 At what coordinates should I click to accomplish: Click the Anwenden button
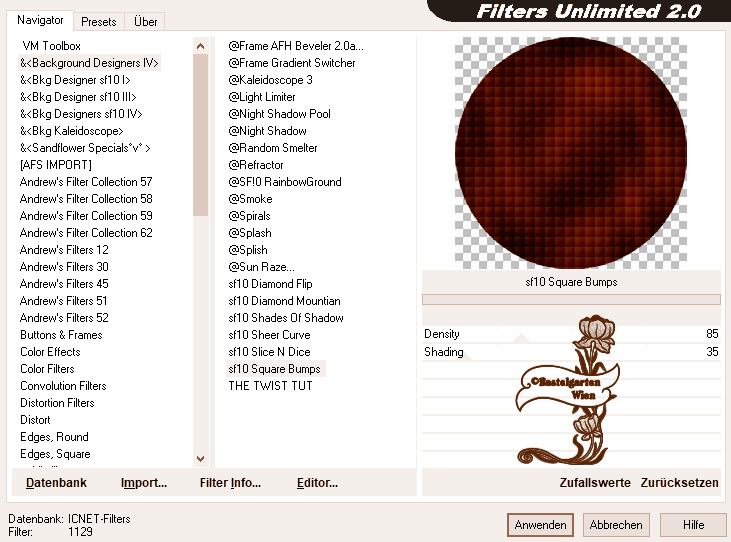click(x=540, y=525)
